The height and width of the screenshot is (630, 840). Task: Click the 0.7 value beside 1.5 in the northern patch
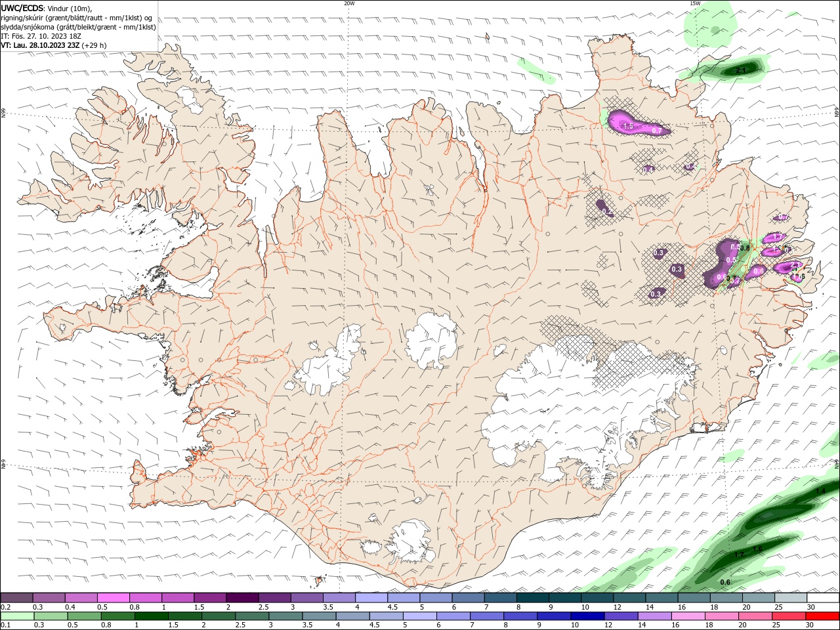(657, 131)
